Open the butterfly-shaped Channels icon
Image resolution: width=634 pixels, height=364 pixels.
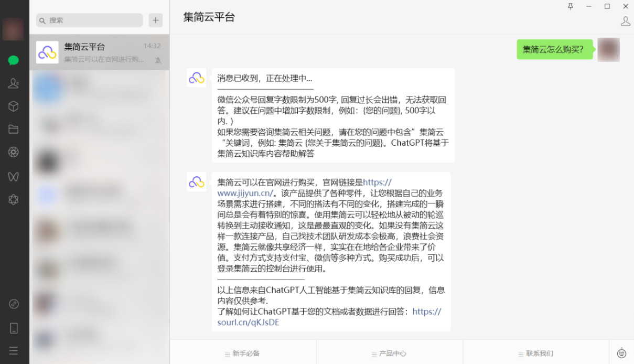14,176
